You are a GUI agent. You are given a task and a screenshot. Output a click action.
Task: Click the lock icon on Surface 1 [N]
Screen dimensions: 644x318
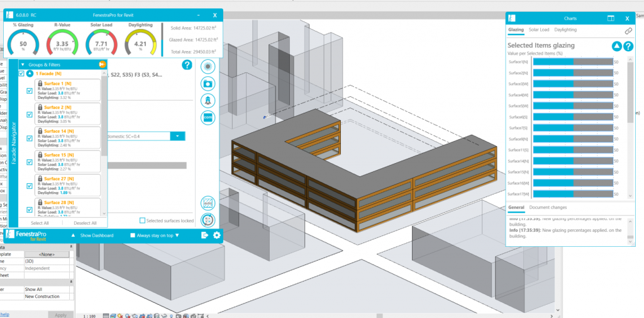click(x=40, y=84)
